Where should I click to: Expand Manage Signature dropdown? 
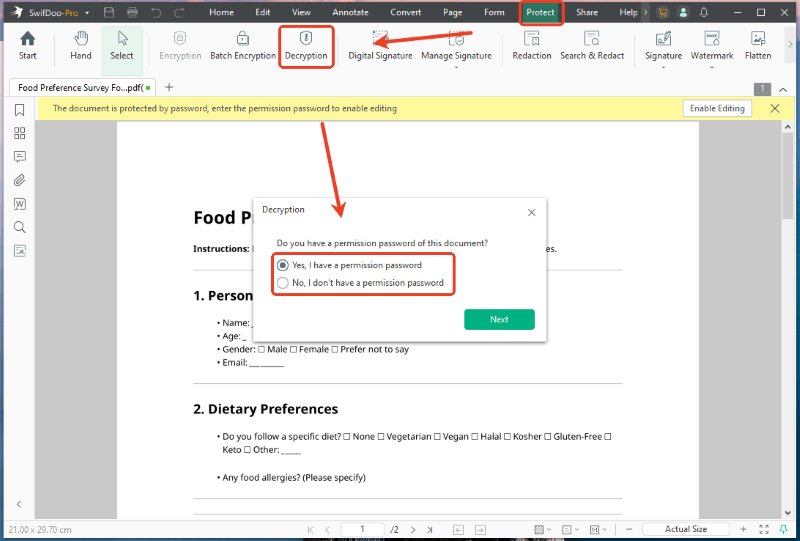pyautogui.click(x=456, y=66)
